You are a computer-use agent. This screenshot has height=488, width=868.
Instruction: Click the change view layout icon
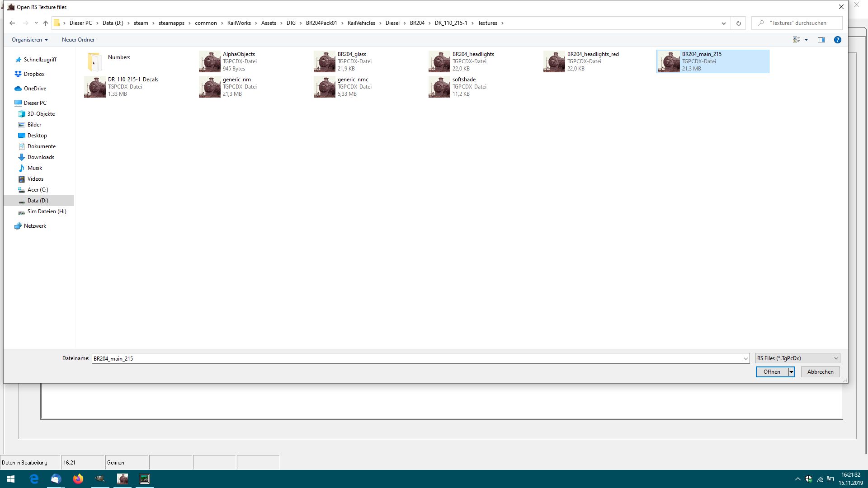coord(797,40)
